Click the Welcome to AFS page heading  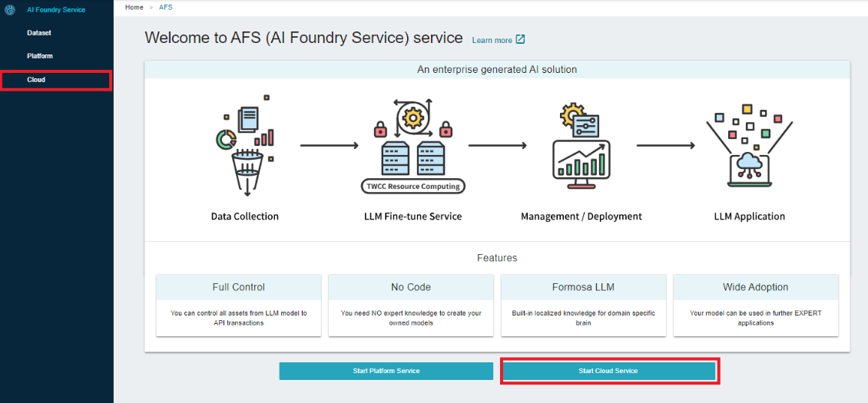click(x=303, y=38)
